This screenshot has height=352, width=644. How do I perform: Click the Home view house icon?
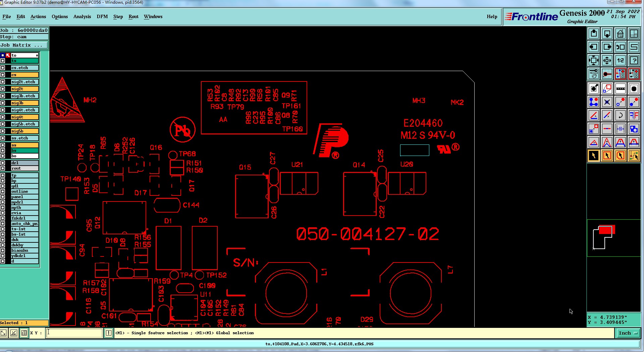[621, 34]
